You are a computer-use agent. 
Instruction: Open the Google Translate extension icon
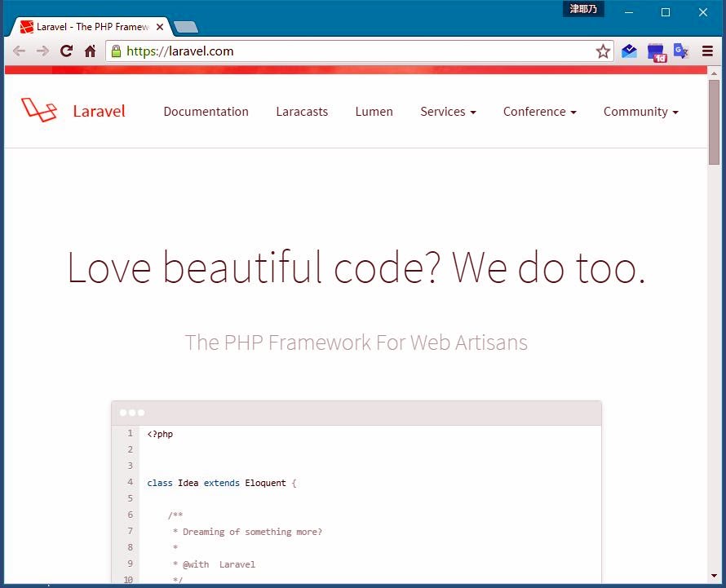[681, 51]
